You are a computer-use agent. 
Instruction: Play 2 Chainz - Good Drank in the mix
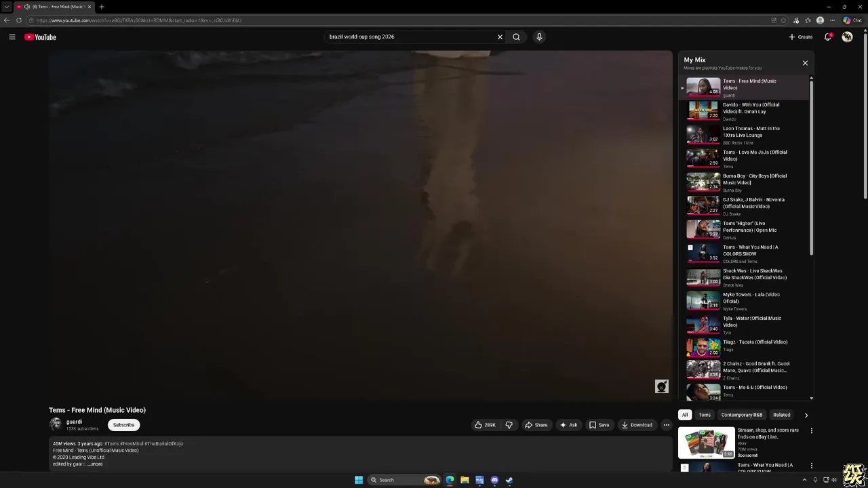[745, 370]
